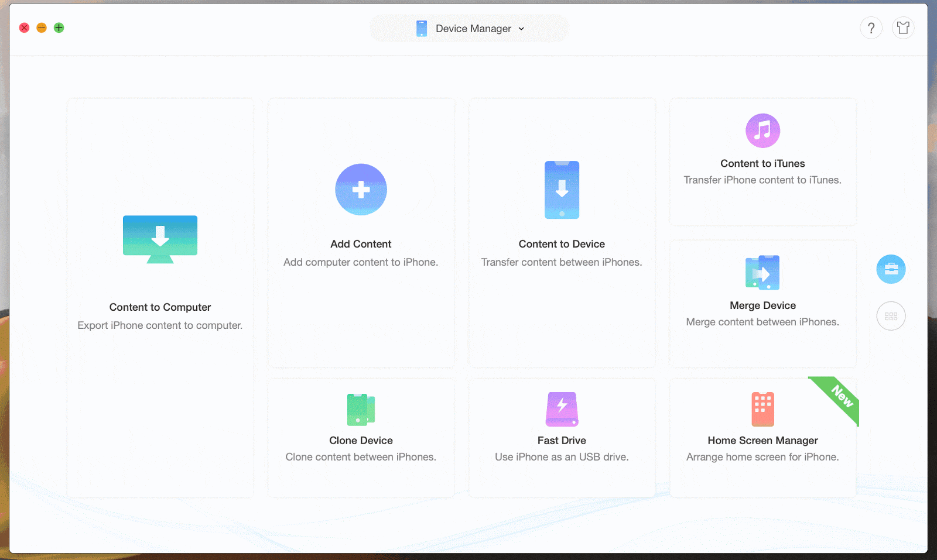Select the blue toolbox shortcut view button
937x560 pixels.
(x=891, y=269)
